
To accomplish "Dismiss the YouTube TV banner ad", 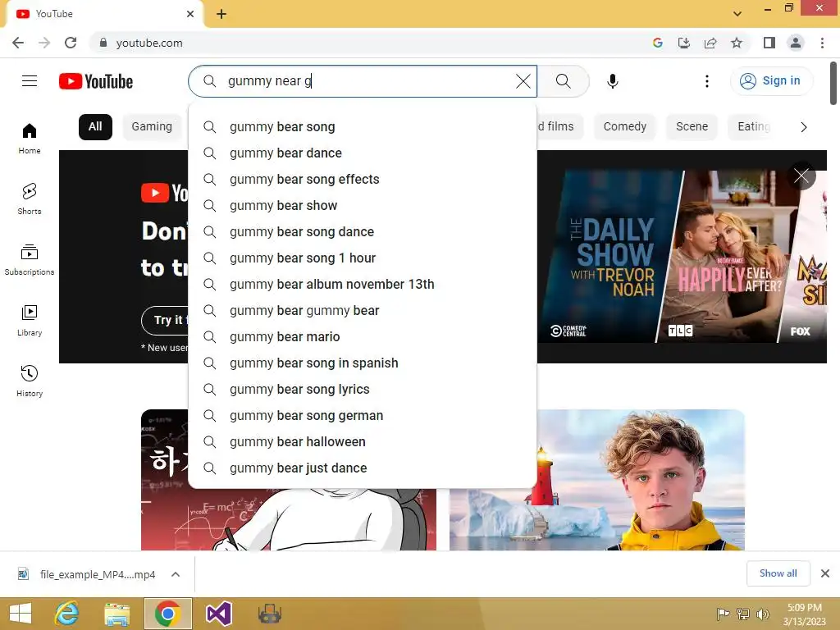I will (801, 176).
